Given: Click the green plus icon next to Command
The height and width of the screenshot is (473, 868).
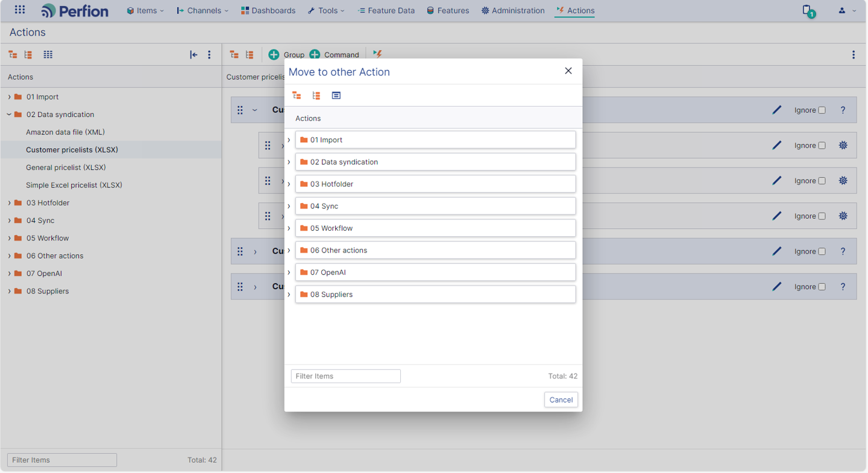Looking at the screenshot, I should pyautogui.click(x=315, y=54).
